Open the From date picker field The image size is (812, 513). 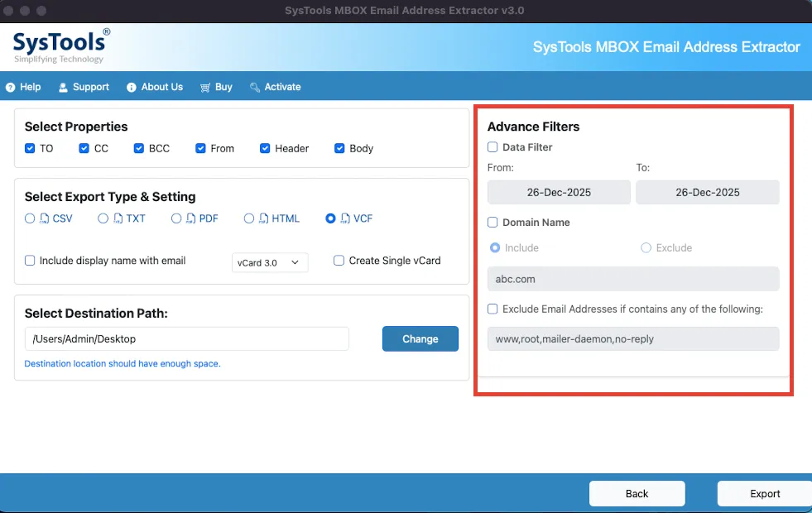[559, 192]
